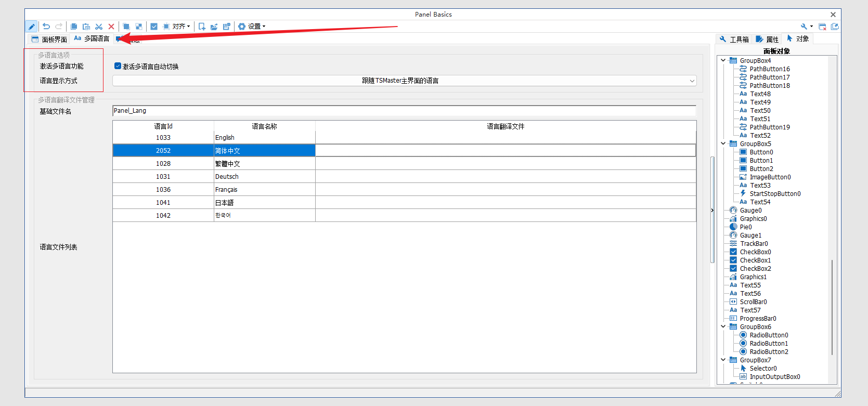Select PathButton16 in object tree
Screen dimensions: 868x406
coord(769,69)
